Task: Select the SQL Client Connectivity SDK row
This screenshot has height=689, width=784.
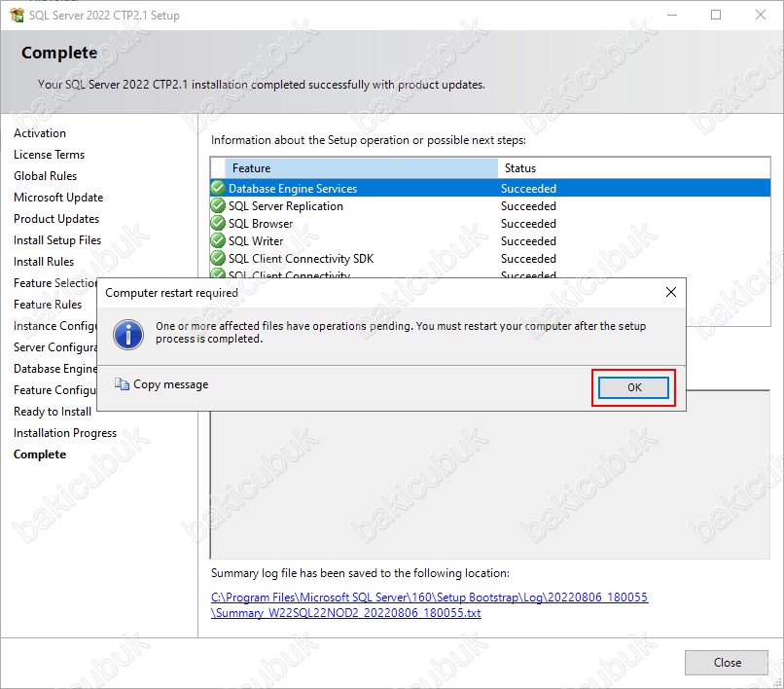Action: [490, 258]
